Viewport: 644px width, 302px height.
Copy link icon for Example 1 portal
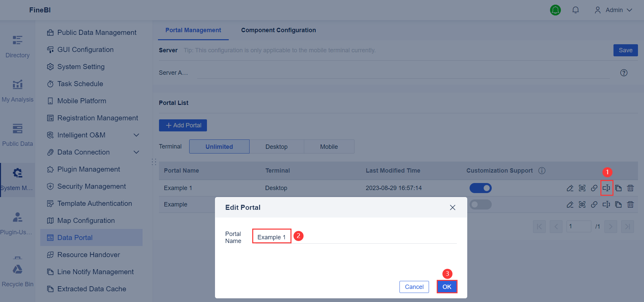tap(594, 188)
